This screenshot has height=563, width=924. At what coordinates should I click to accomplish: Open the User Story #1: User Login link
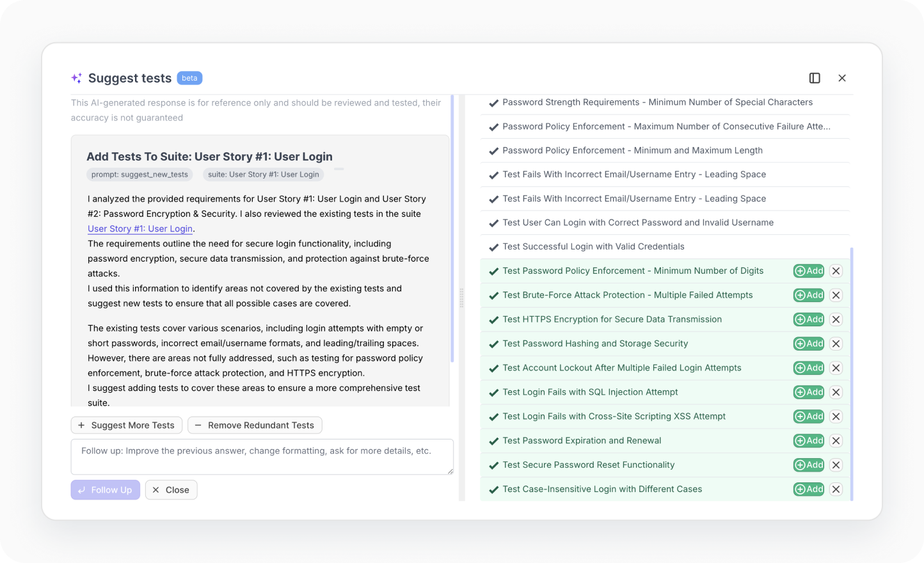point(140,229)
